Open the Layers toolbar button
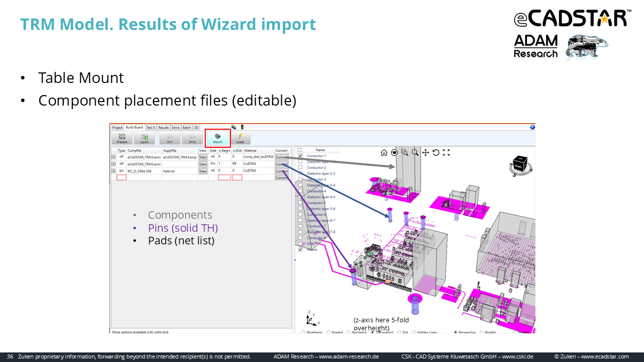Screen dimensions: 644x362 [144, 138]
